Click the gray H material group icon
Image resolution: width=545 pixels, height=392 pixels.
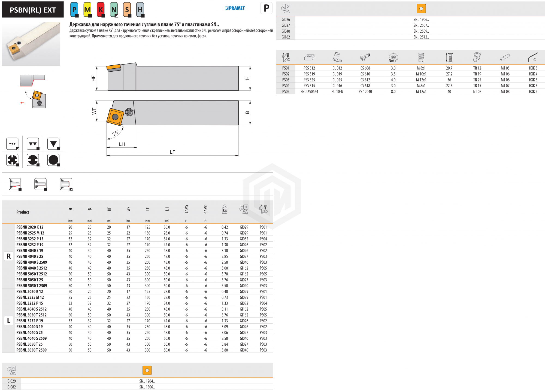pyautogui.click(x=140, y=10)
